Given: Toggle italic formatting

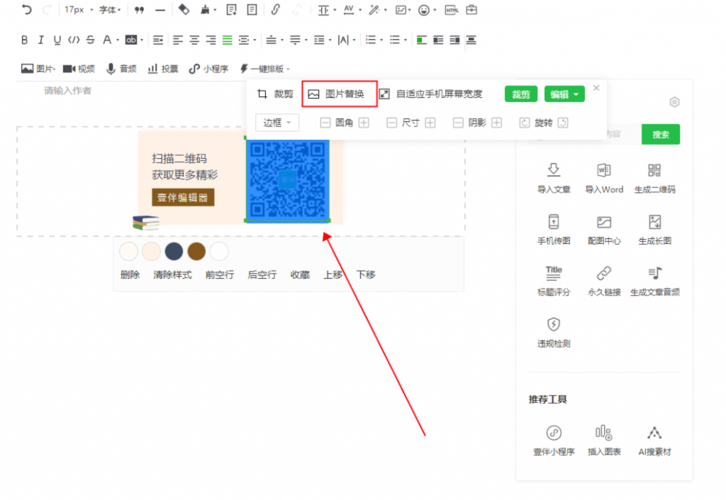Looking at the screenshot, I should tap(41, 40).
